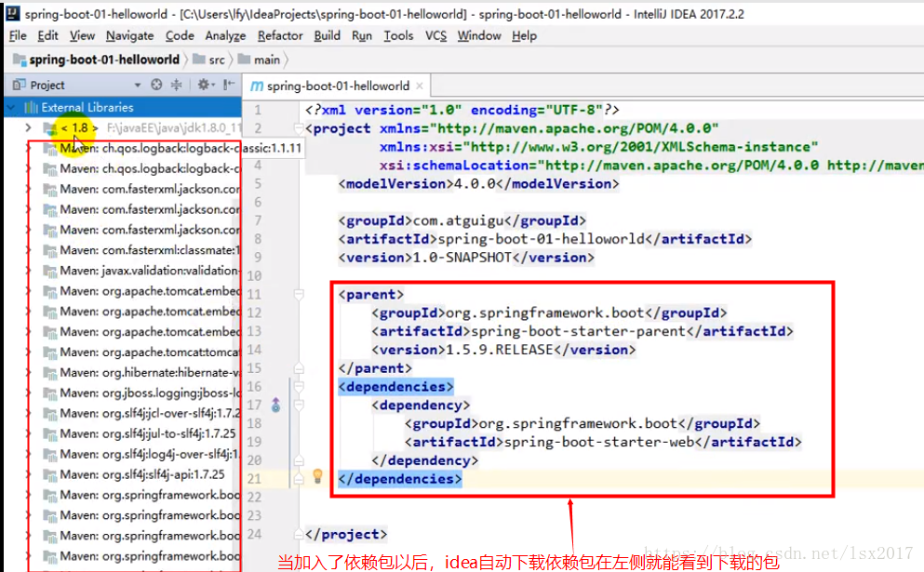Image resolution: width=924 pixels, height=572 pixels.
Task: Open the VCS menu
Action: [x=436, y=36]
